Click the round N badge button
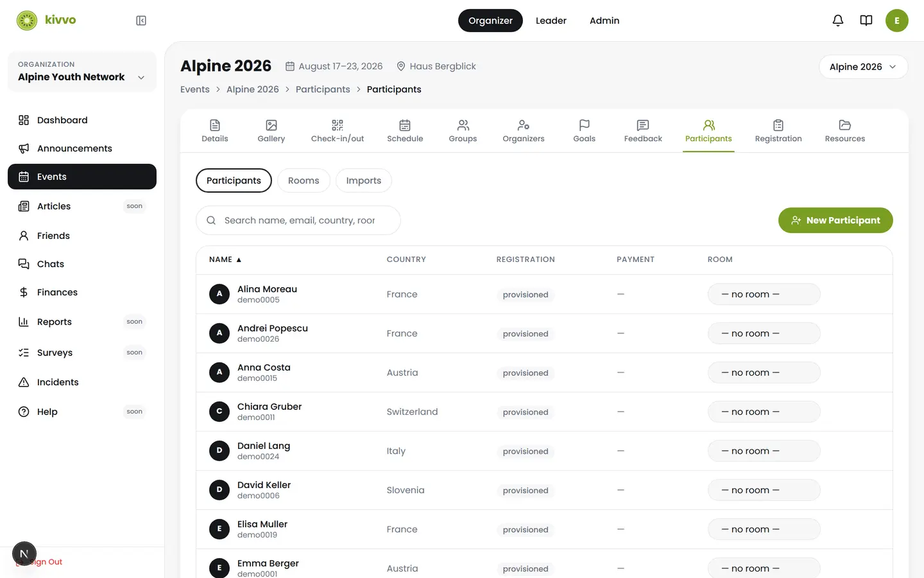The height and width of the screenshot is (578, 924). (x=24, y=554)
